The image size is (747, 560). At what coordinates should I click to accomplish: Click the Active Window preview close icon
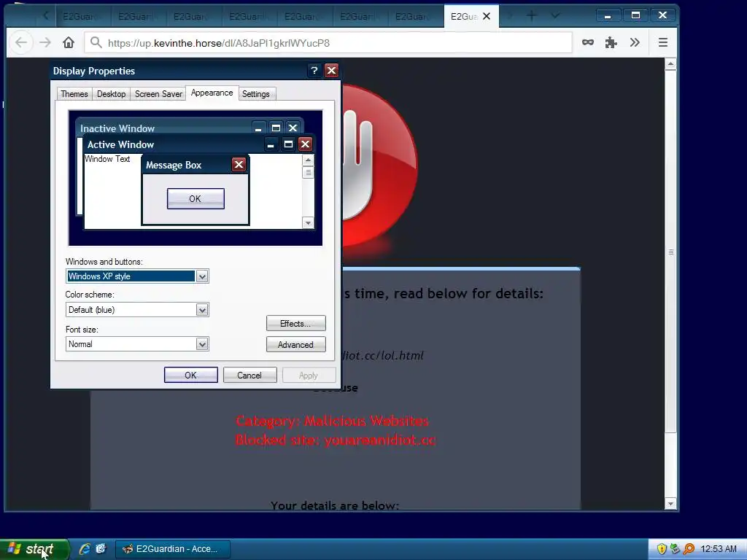(x=306, y=144)
